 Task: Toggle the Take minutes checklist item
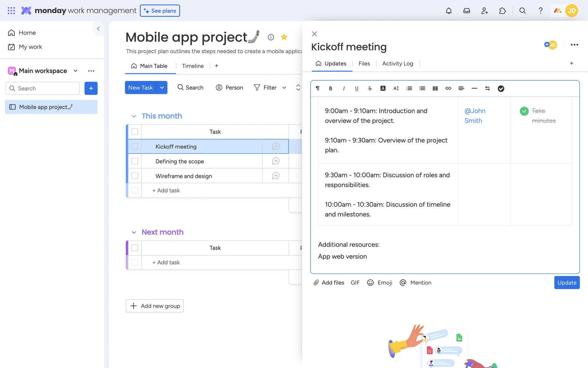point(524,111)
